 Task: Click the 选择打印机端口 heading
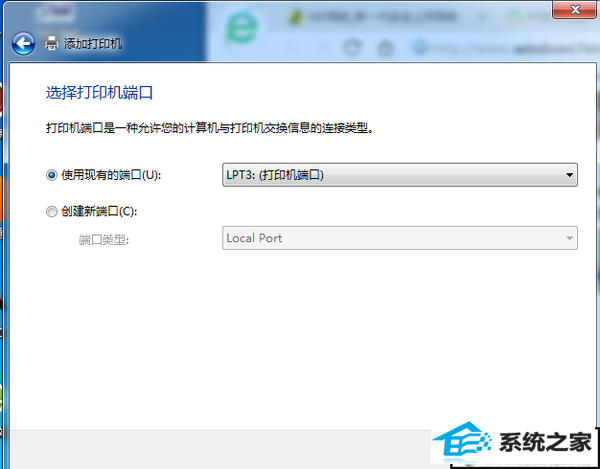(x=99, y=93)
